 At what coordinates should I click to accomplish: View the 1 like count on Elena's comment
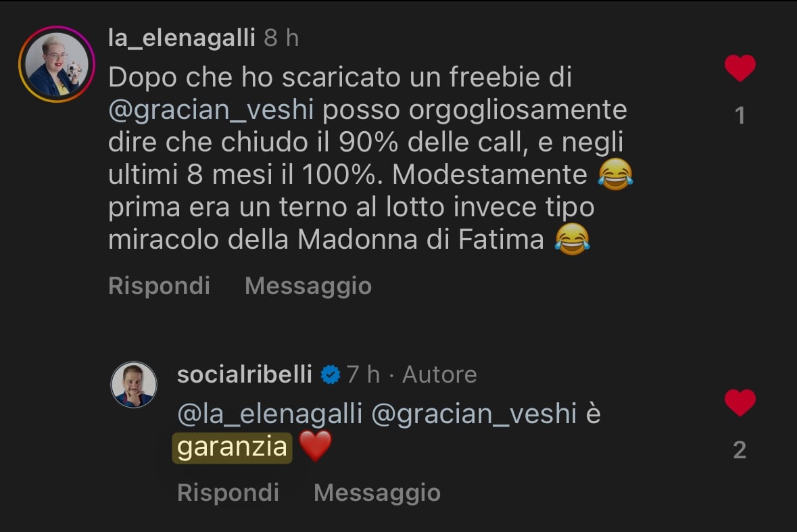pos(740,116)
